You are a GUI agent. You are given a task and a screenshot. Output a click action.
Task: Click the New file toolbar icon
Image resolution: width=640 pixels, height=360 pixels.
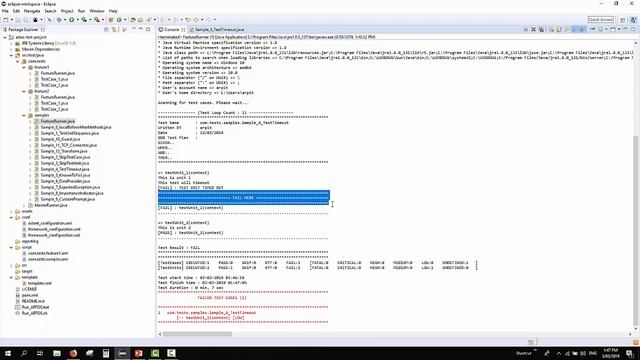[x=5, y=20]
